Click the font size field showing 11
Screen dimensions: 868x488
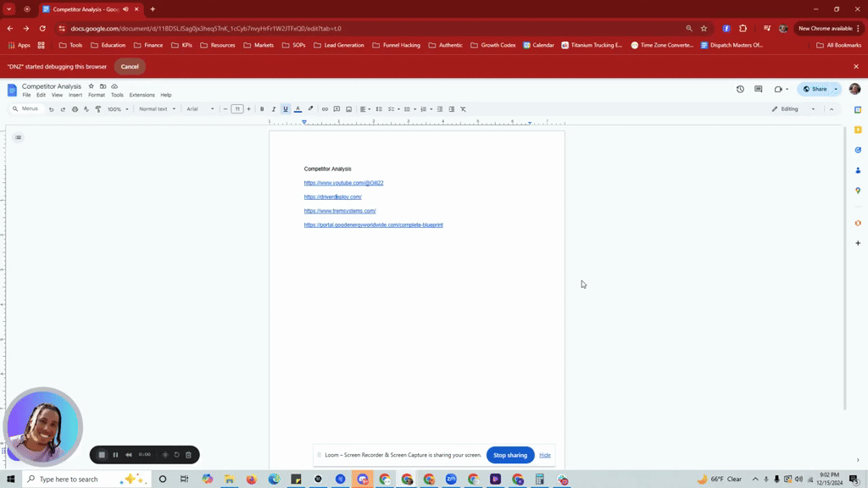[237, 109]
